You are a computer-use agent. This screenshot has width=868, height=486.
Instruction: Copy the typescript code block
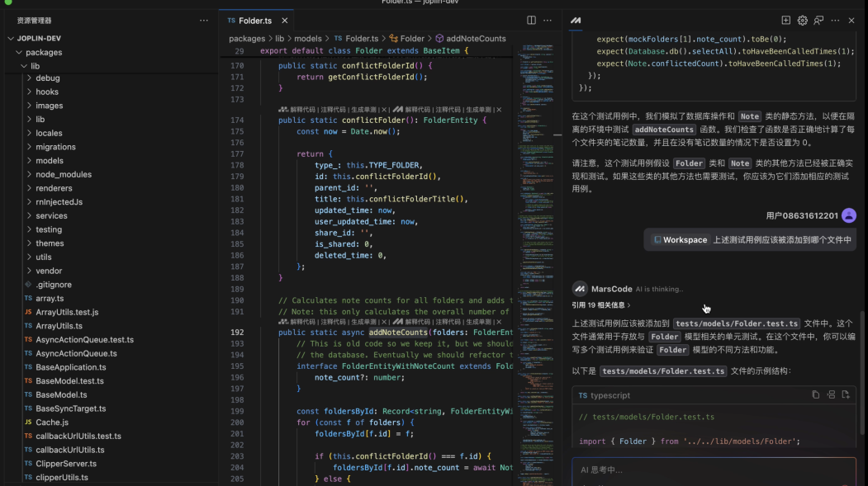pyautogui.click(x=815, y=395)
